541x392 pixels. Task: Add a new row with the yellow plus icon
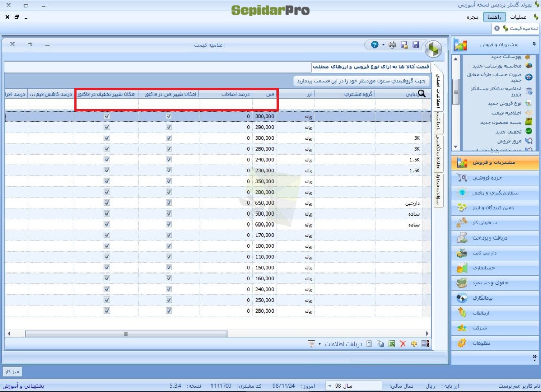pyautogui.click(x=414, y=344)
